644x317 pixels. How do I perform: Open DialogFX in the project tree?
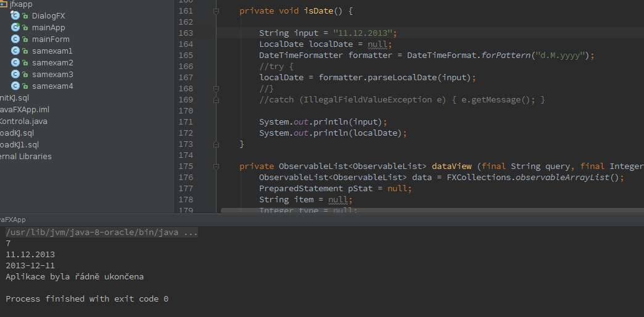point(49,16)
